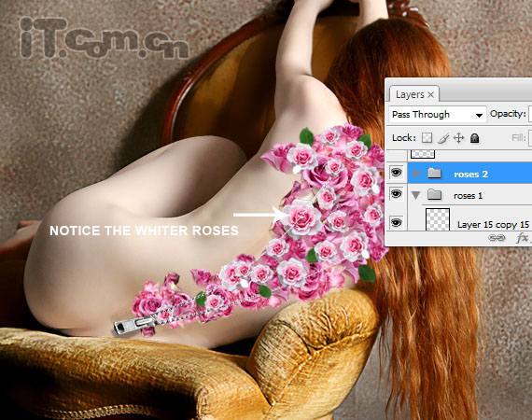Image resolution: width=532 pixels, height=420 pixels.
Task: Select the roses 2 group name
Action: pyautogui.click(x=470, y=174)
